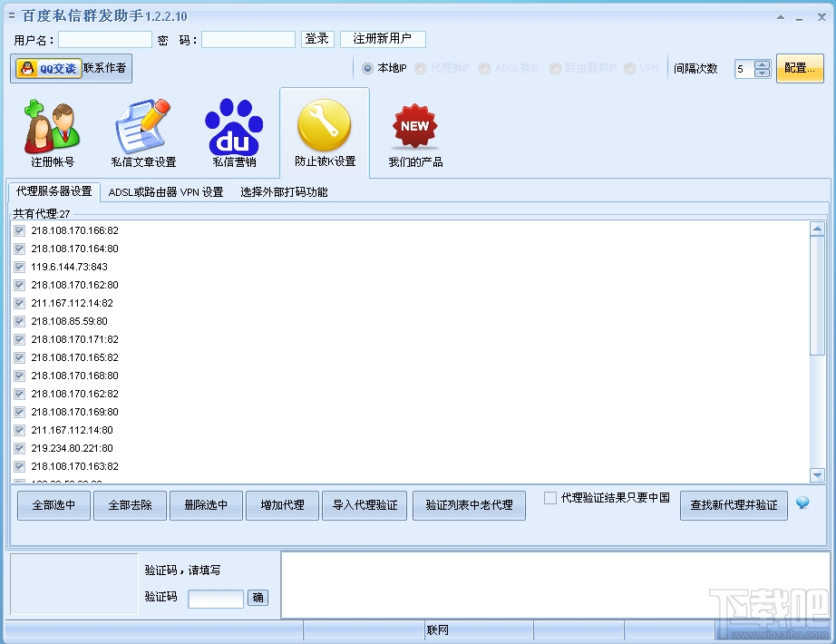
Task: Switch to ADSL或路由器 VPN 设置 tab
Action: coord(166,191)
